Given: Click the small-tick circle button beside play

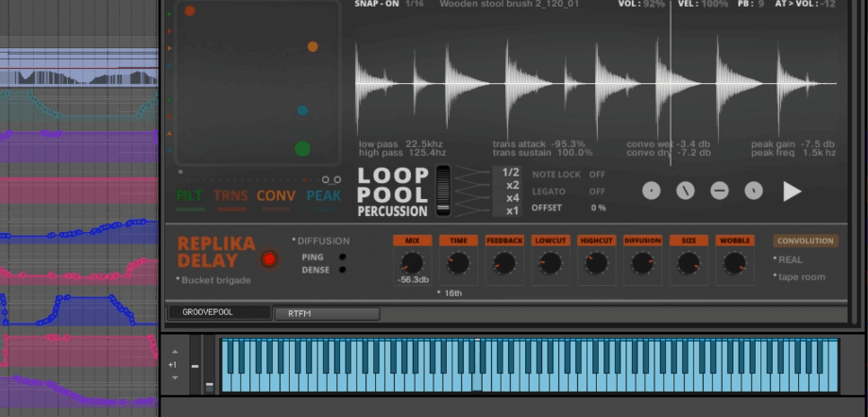Looking at the screenshot, I should (x=754, y=191).
